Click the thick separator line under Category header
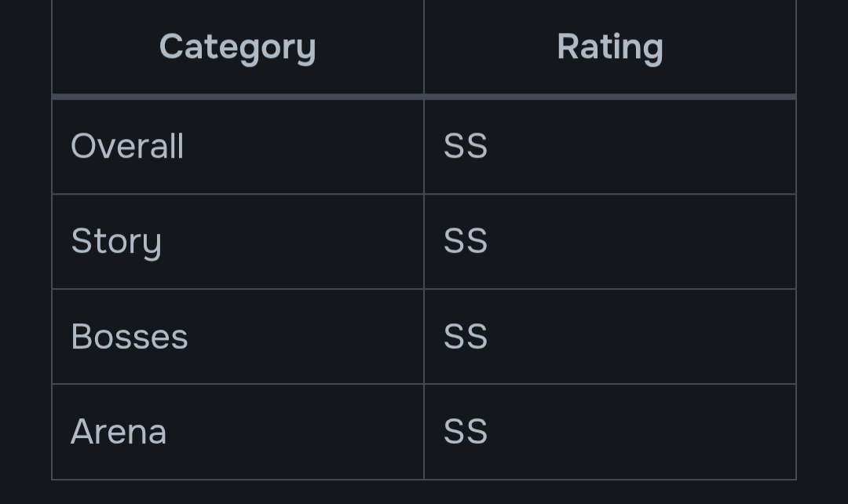 (x=237, y=97)
